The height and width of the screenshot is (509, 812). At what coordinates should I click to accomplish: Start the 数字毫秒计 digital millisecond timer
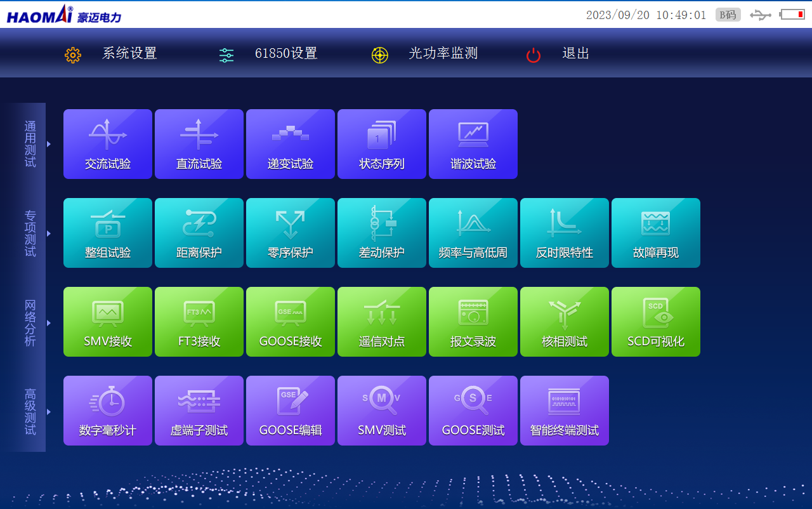[x=108, y=411]
